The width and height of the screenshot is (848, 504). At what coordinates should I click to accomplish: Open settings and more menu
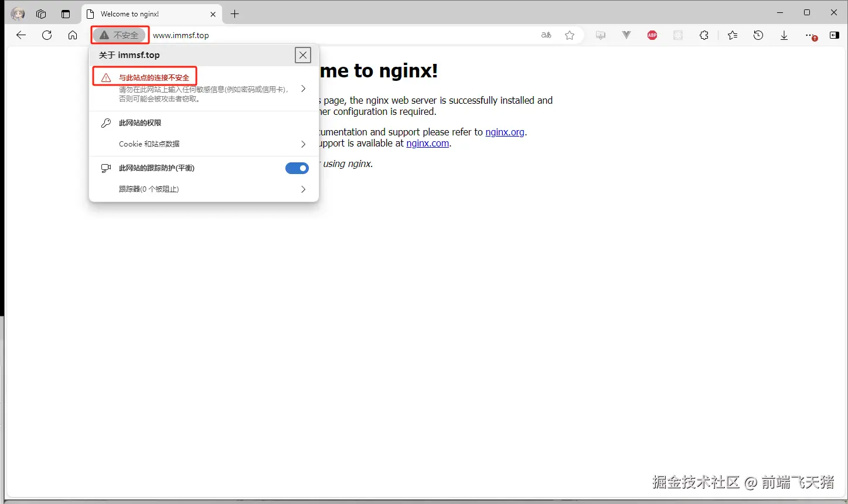(810, 35)
